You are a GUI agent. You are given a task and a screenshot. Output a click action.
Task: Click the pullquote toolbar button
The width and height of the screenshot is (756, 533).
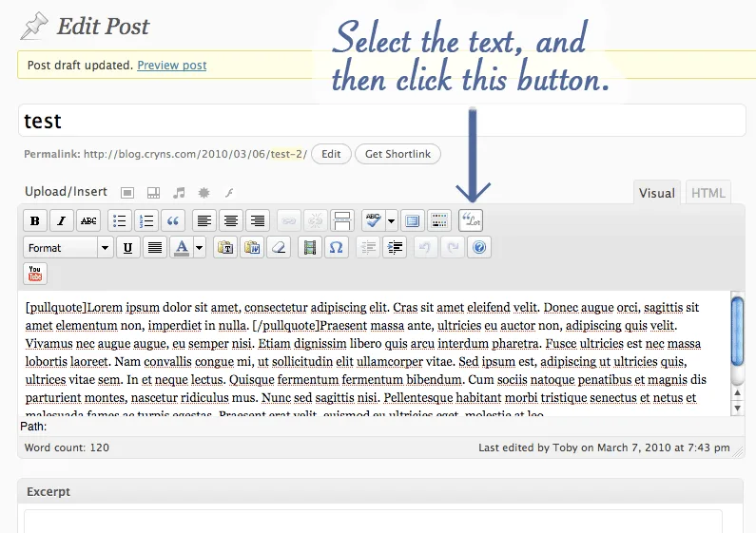pyautogui.click(x=471, y=220)
